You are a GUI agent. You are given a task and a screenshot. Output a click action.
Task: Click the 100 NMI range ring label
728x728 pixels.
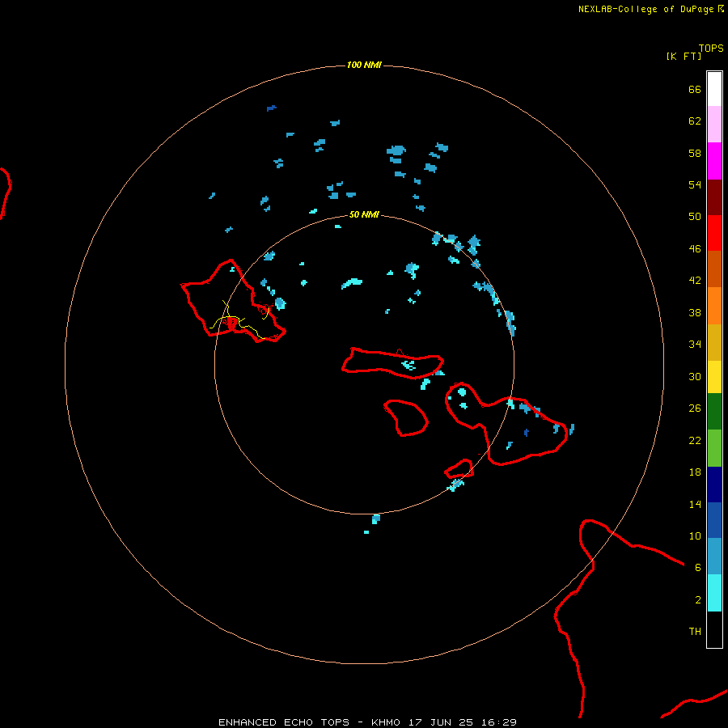[364, 65]
